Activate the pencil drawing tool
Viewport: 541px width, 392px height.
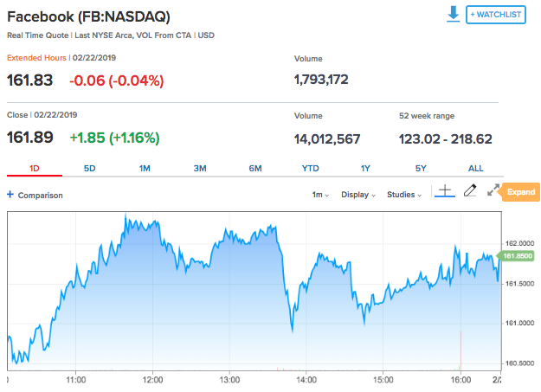pos(470,191)
